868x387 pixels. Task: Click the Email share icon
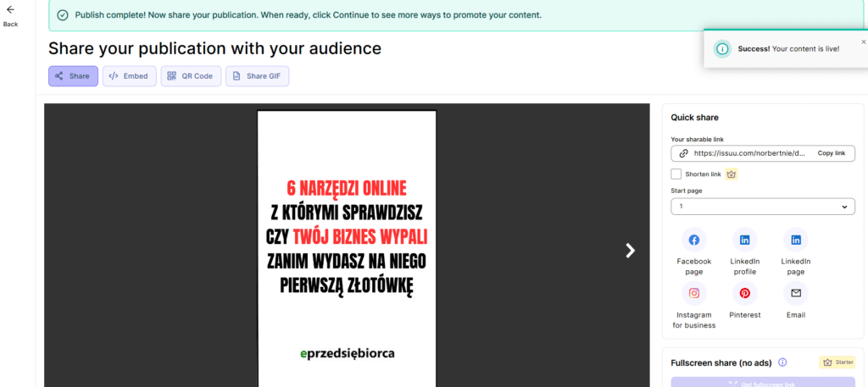point(795,293)
